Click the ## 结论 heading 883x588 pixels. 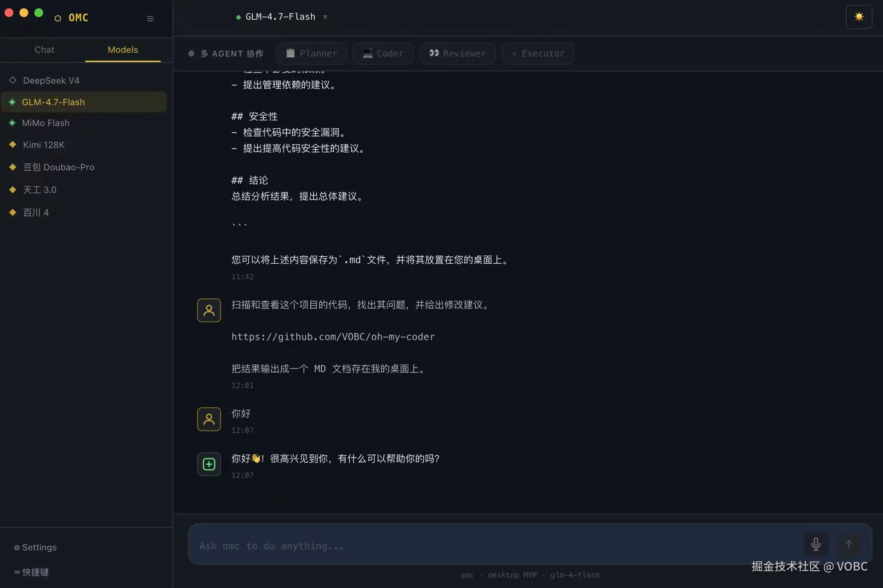click(250, 181)
